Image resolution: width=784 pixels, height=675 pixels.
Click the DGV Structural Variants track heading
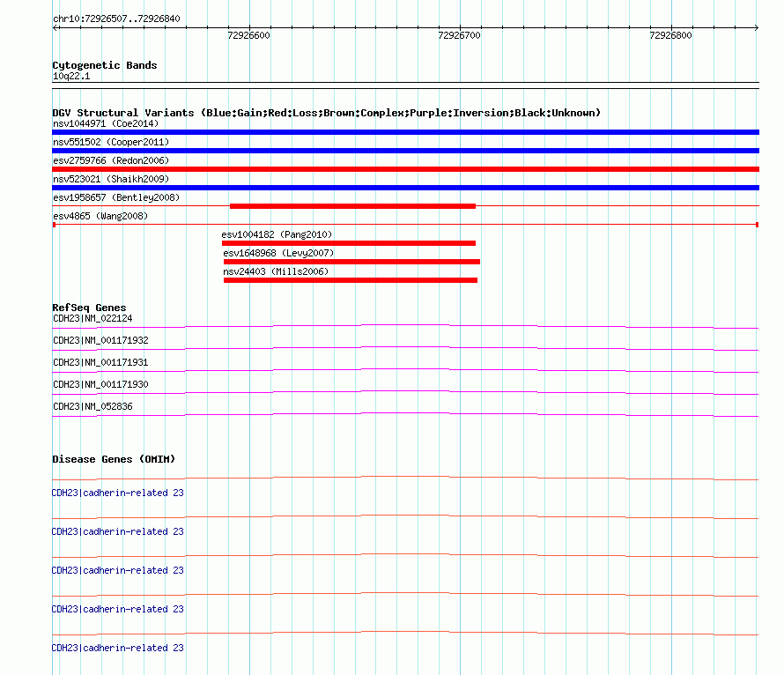tap(327, 113)
